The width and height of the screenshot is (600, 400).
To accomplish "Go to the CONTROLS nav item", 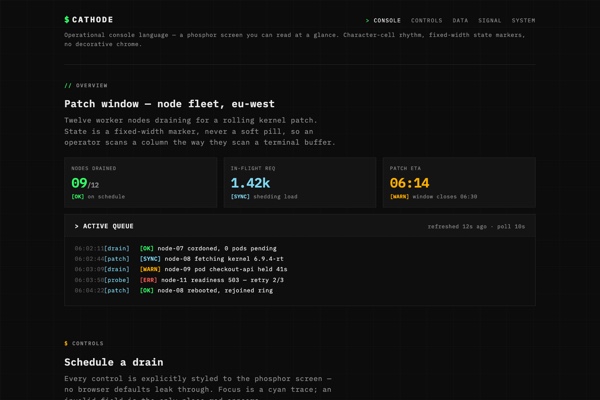I will [426, 20].
